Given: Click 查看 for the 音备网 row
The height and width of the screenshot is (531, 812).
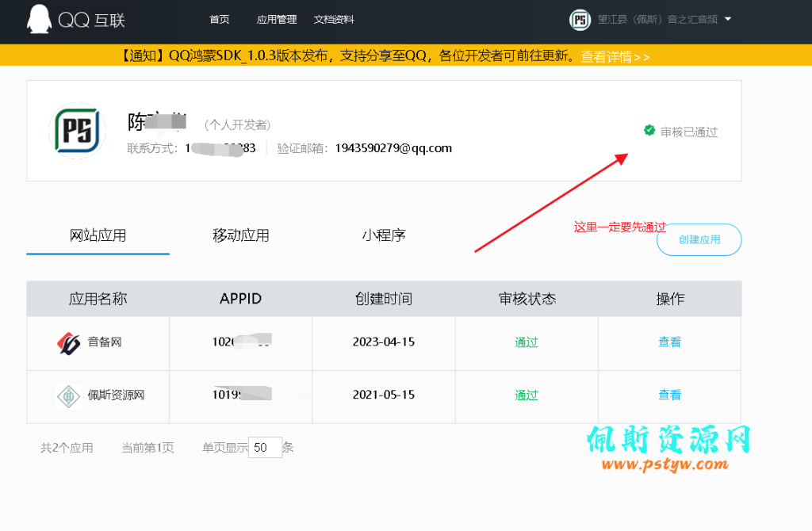Looking at the screenshot, I should [669, 342].
